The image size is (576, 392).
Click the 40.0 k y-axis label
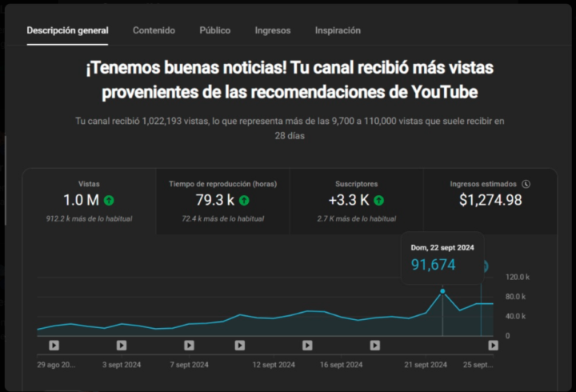[515, 316]
